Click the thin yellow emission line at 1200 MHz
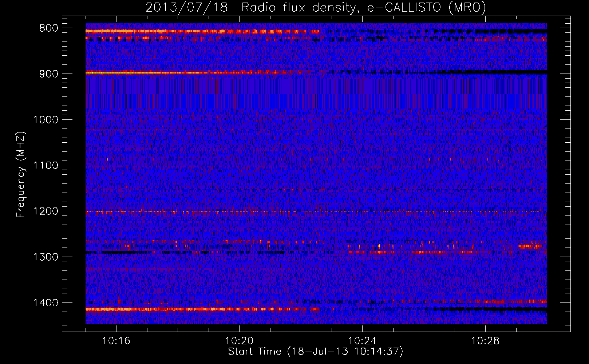The image size is (589, 364). tap(316, 211)
